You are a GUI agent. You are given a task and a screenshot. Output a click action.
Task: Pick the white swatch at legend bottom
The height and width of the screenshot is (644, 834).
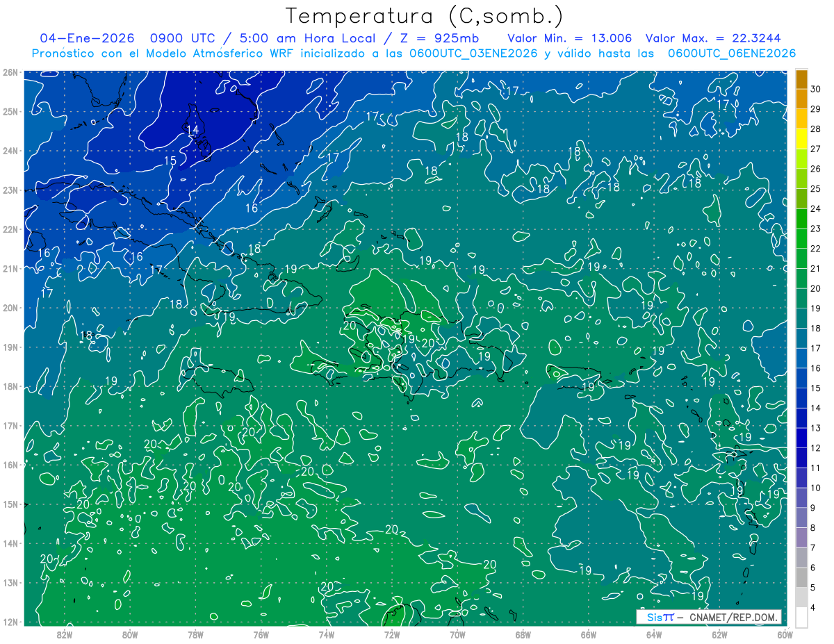pyautogui.click(x=802, y=617)
